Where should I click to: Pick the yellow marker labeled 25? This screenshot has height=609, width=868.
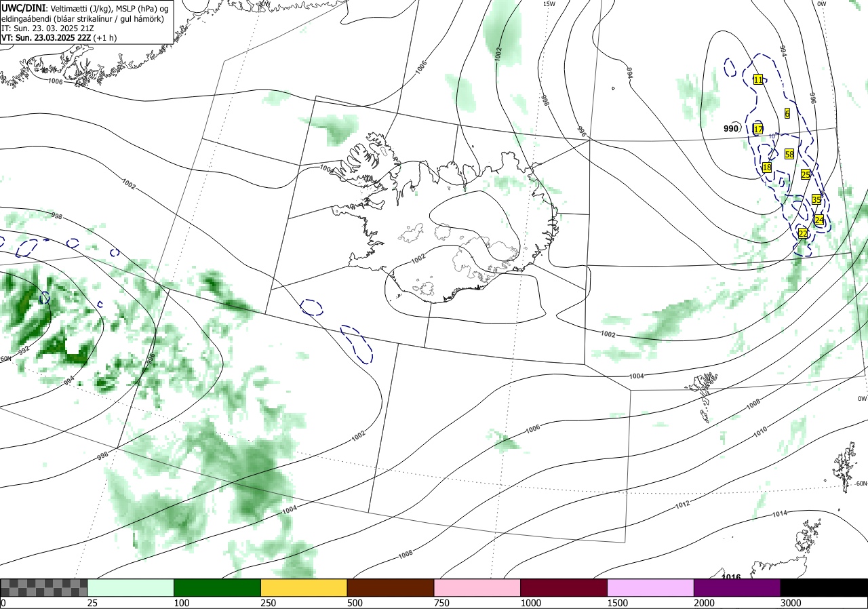(x=806, y=174)
